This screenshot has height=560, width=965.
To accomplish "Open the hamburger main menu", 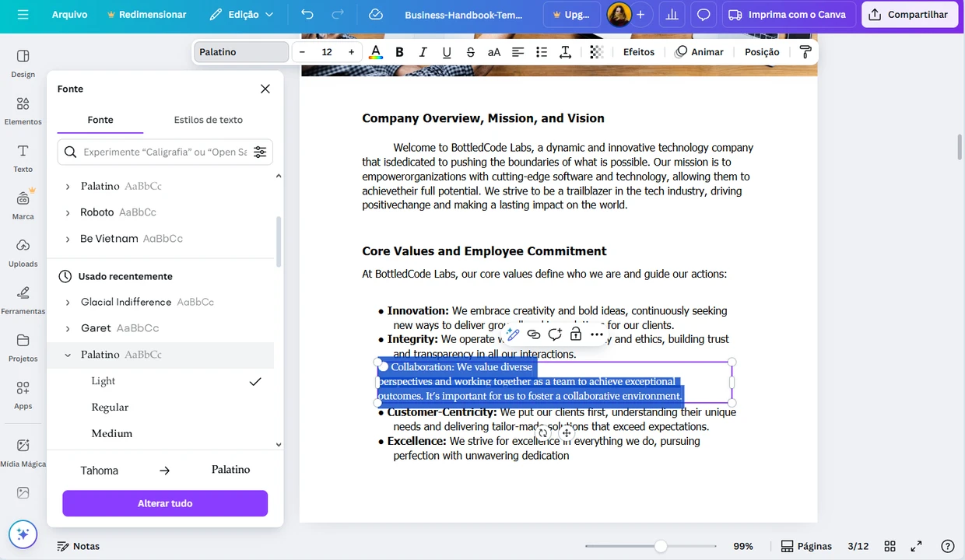I will [x=23, y=15].
